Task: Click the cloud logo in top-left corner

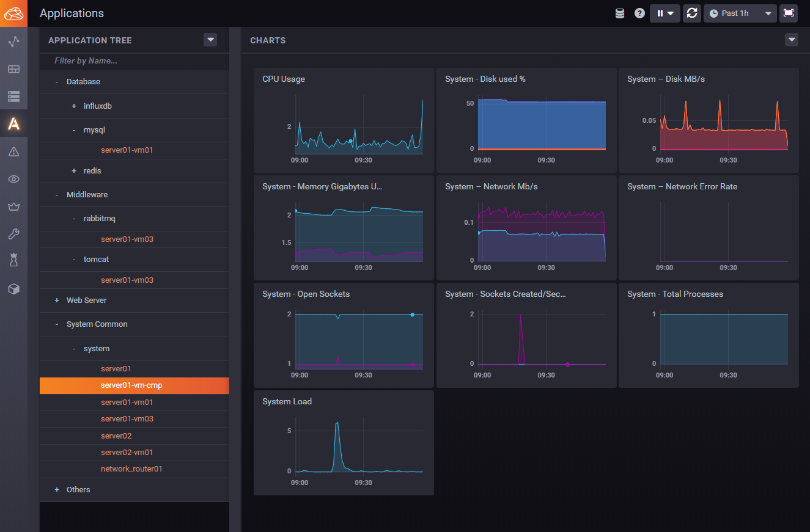Action: pyautogui.click(x=13, y=13)
